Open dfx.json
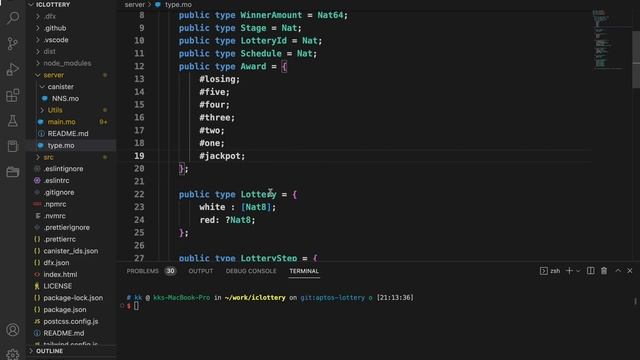Viewport: 640px width, 360px height. (x=56, y=263)
